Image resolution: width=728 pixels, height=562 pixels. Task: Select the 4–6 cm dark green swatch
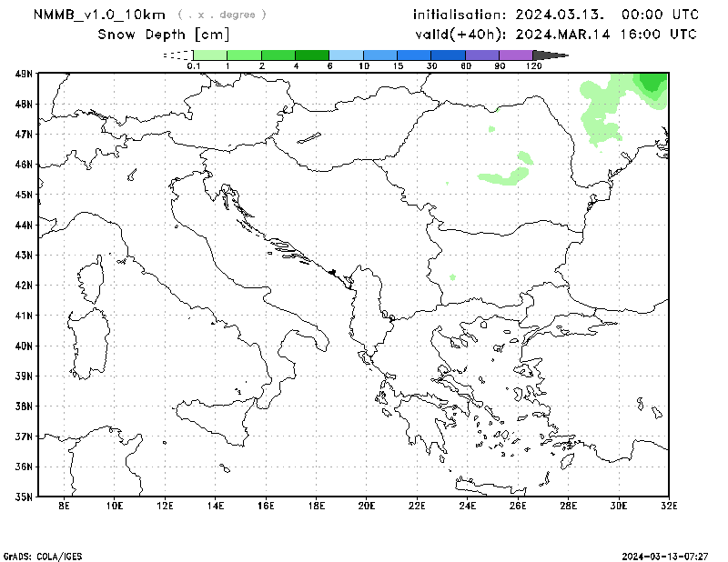tap(312, 55)
